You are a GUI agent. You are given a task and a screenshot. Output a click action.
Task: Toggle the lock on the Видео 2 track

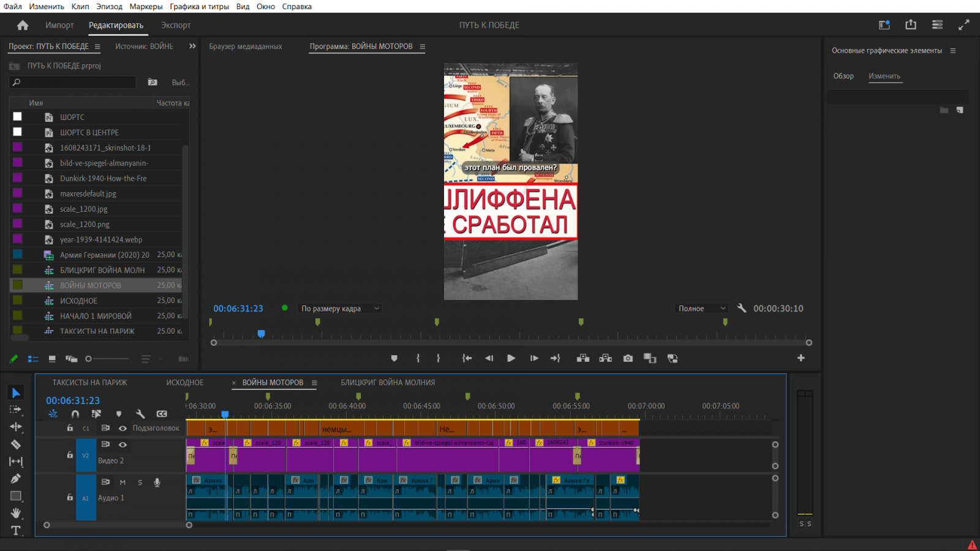[70, 455]
